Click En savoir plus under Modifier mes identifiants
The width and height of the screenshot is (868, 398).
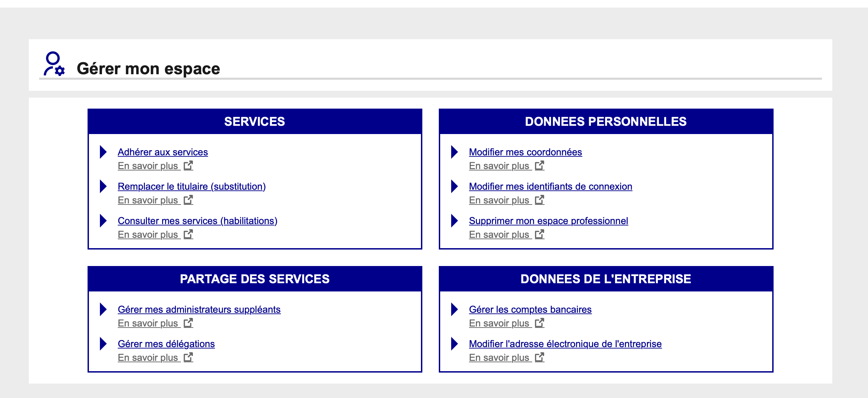[x=499, y=200]
